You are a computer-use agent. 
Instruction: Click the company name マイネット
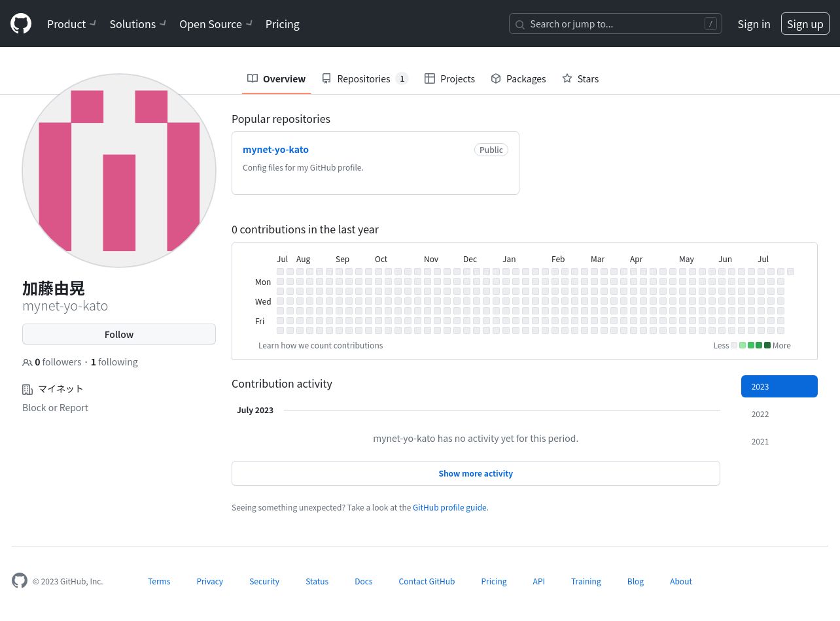coord(61,388)
